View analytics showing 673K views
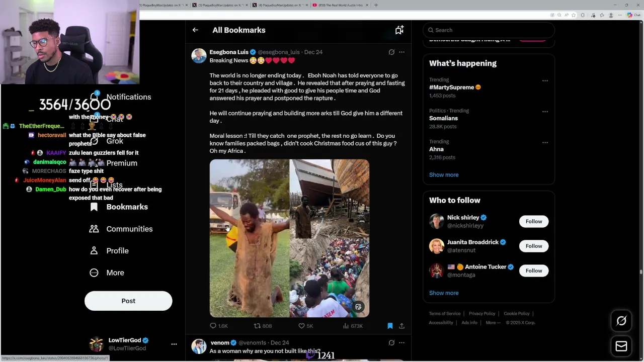The width and height of the screenshot is (644, 362). (x=352, y=326)
